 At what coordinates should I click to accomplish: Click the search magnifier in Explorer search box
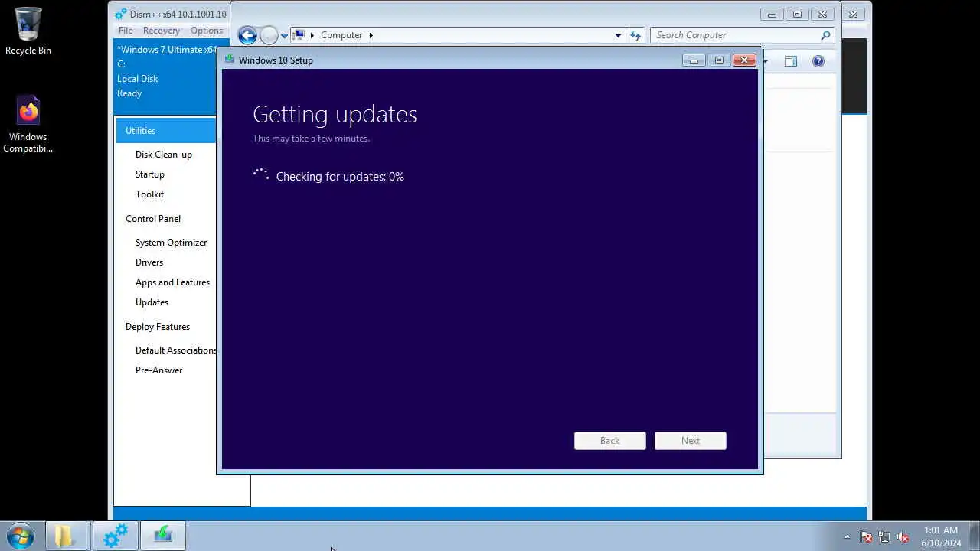825,35
